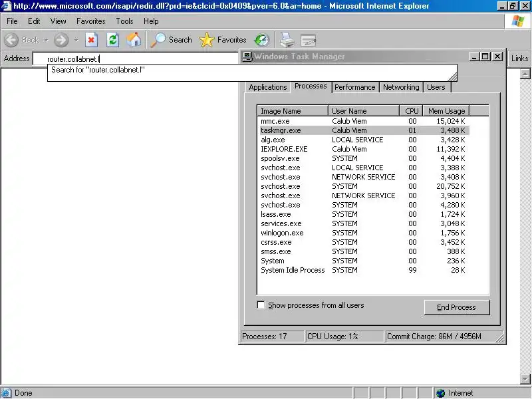The image size is (532, 399).
Task: Open the Favorites menu
Action: 91,21
